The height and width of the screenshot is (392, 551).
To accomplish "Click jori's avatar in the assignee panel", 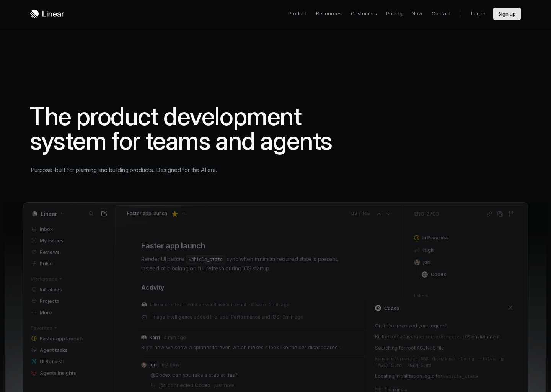I will (417, 262).
